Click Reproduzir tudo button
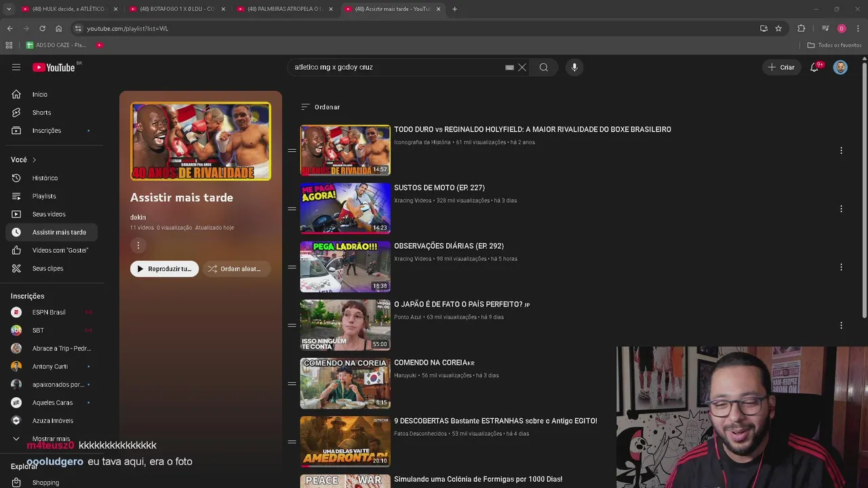868x488 pixels. [x=164, y=269]
